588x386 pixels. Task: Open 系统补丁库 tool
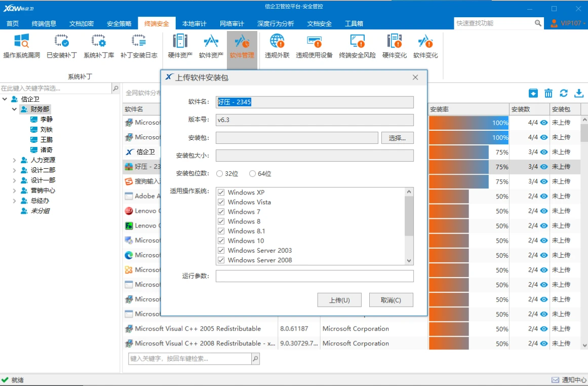(99, 46)
